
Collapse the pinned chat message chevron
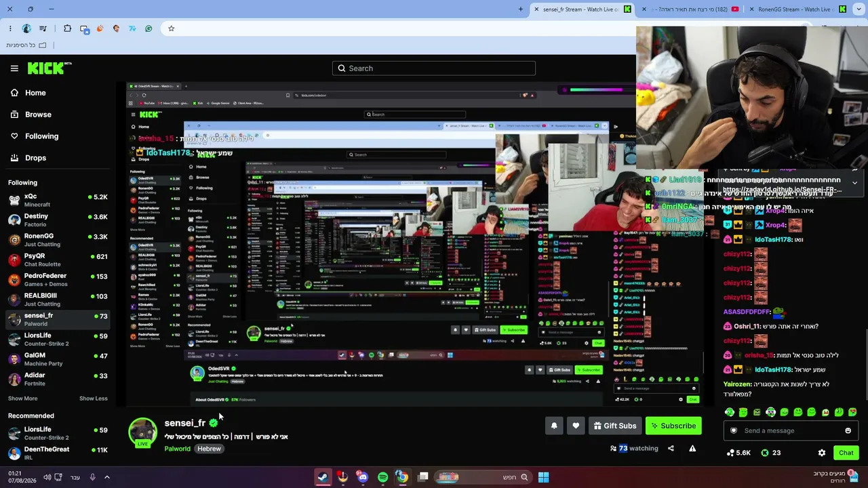[854, 182]
